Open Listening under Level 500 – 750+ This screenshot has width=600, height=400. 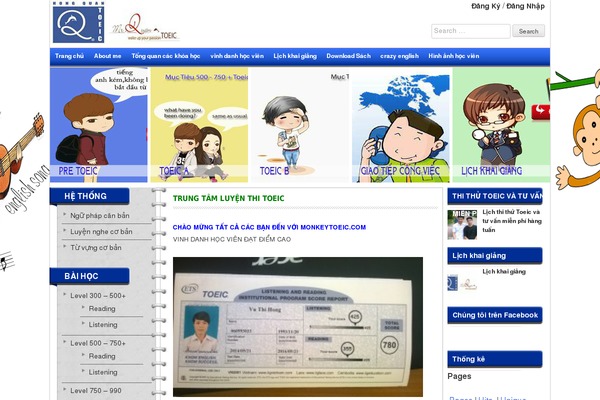103,372
